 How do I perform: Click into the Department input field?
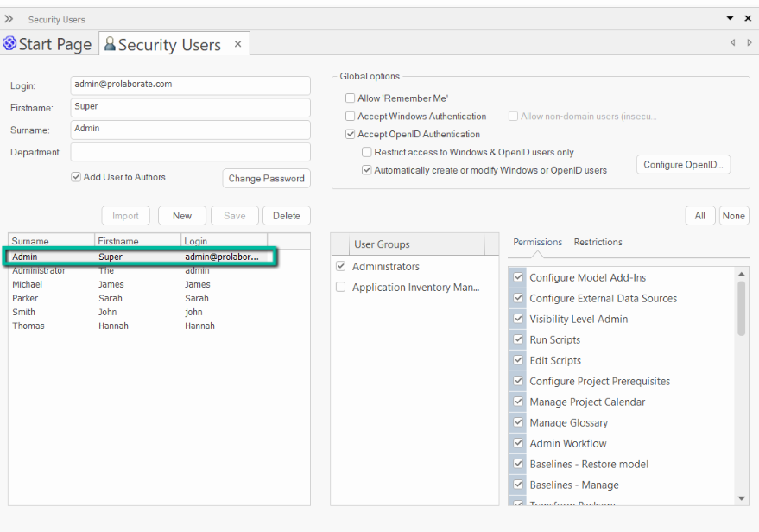pos(190,152)
